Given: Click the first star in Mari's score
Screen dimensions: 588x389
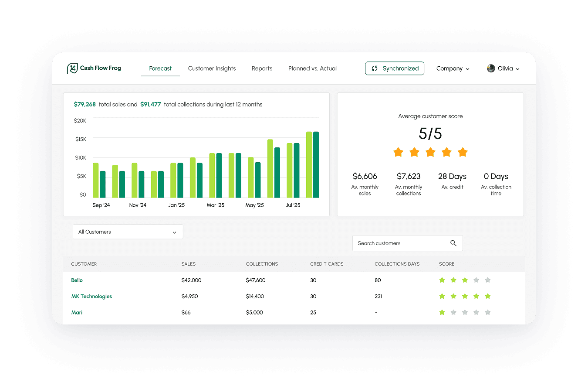Looking at the screenshot, I should (442, 312).
